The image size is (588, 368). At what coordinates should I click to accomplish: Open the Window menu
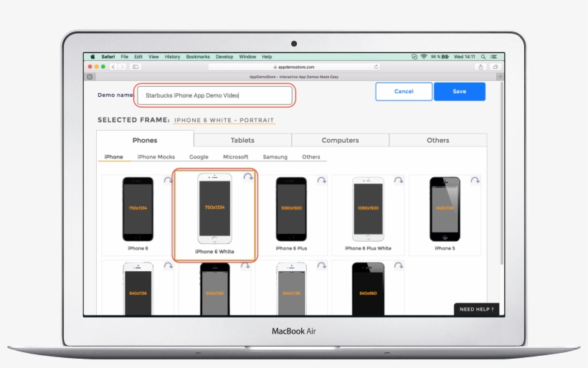click(x=247, y=57)
